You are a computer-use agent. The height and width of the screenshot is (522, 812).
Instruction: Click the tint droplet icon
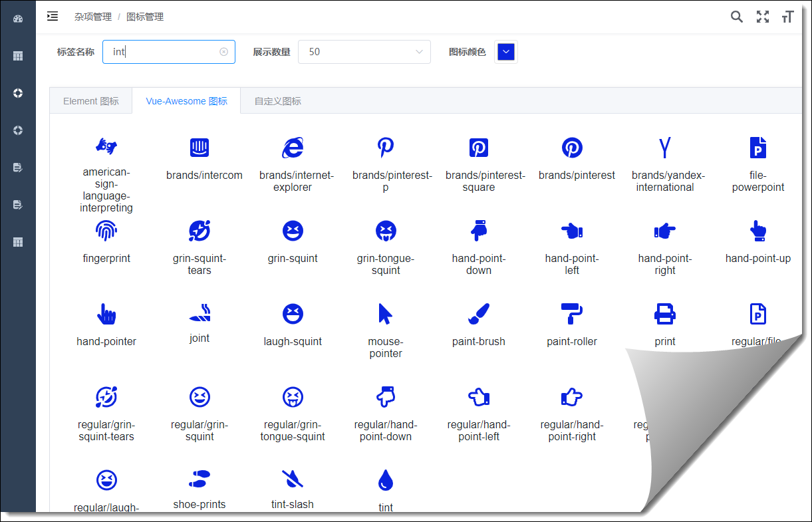click(386, 480)
